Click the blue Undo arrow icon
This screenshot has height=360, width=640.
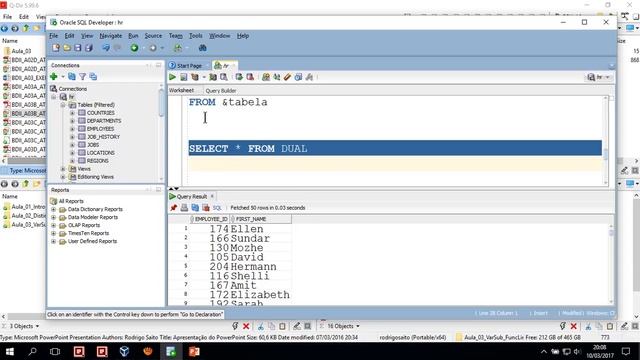coord(106,48)
